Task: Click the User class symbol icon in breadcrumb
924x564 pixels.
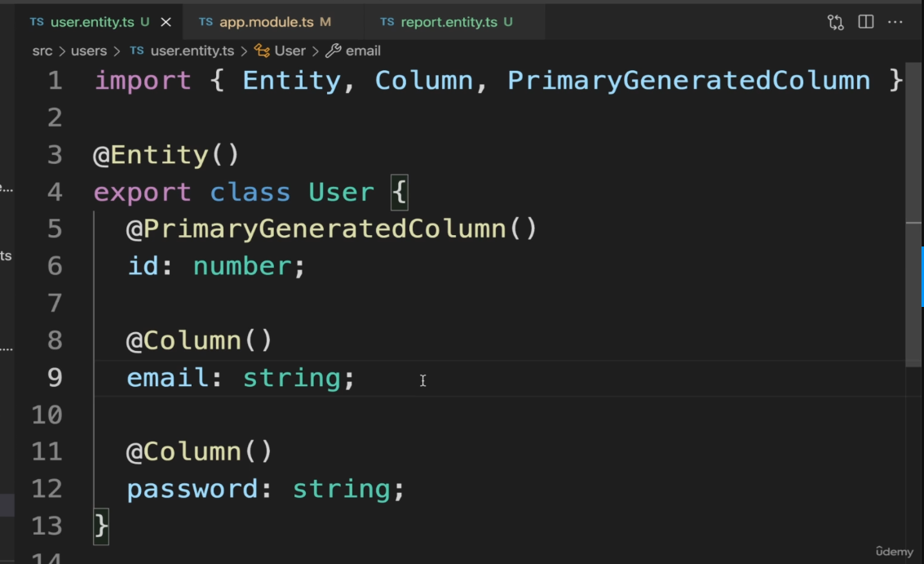Action: pyautogui.click(x=262, y=51)
